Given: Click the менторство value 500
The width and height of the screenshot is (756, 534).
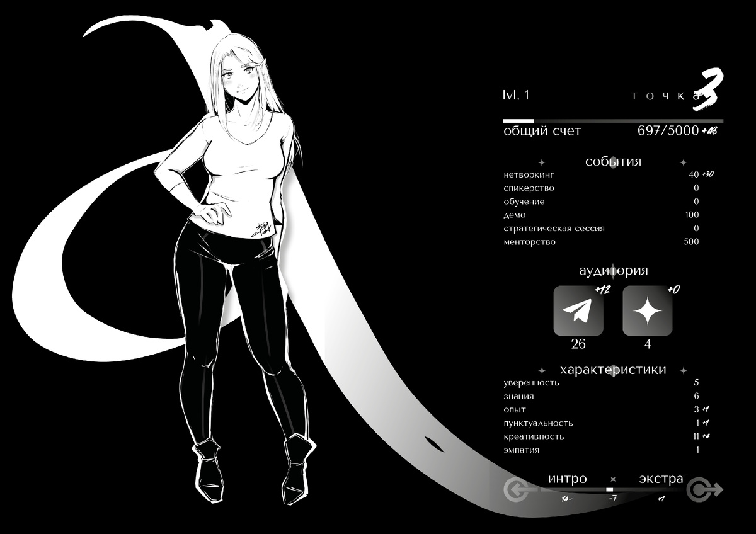Looking at the screenshot, I should coord(691,242).
